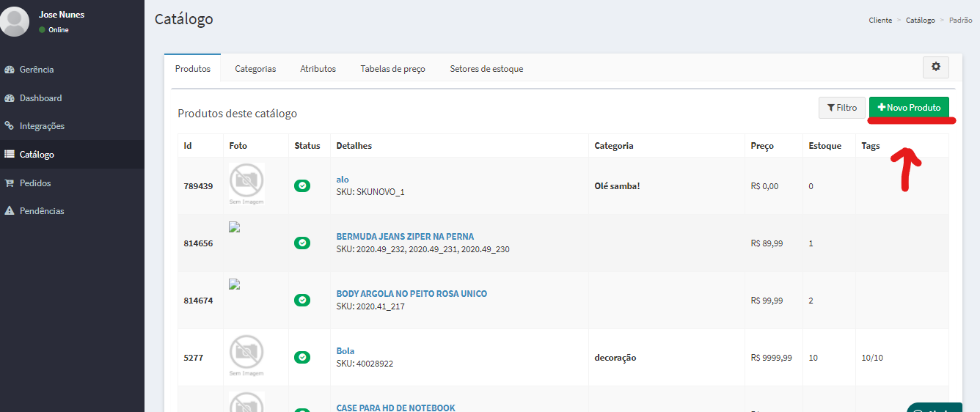The width and height of the screenshot is (980, 412).
Task: Click price R$ 89,99
Action: (767, 243)
